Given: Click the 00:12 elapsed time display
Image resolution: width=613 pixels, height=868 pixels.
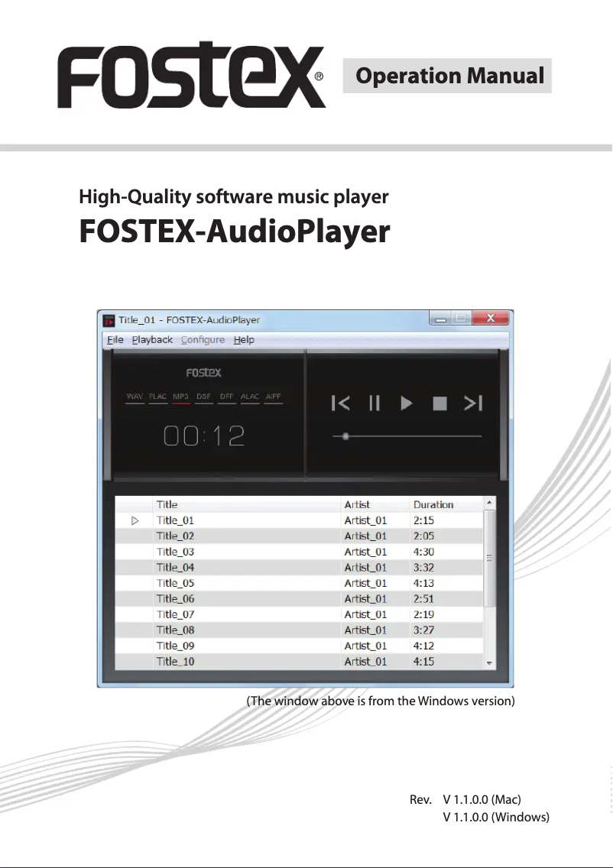Looking at the screenshot, I should point(204,436).
